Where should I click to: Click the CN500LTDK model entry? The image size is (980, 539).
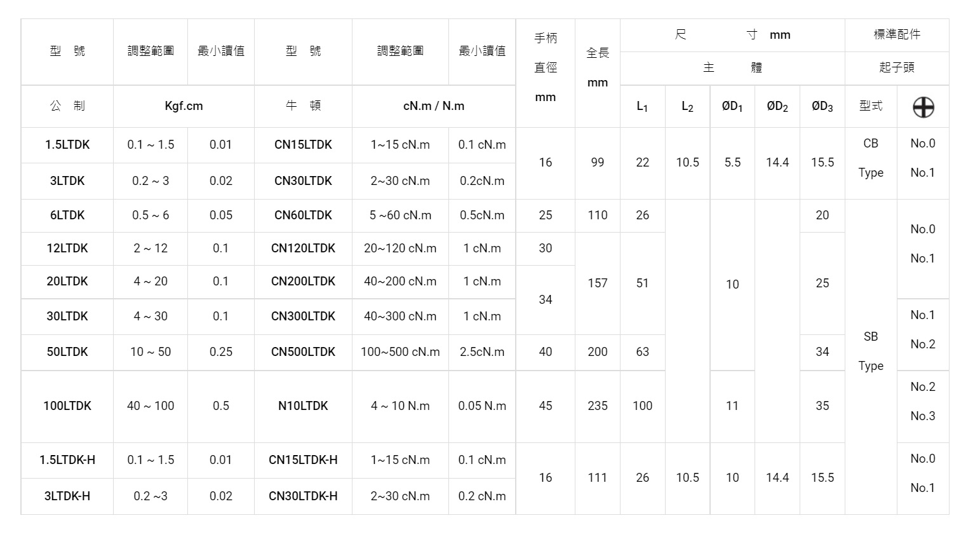pos(303,352)
